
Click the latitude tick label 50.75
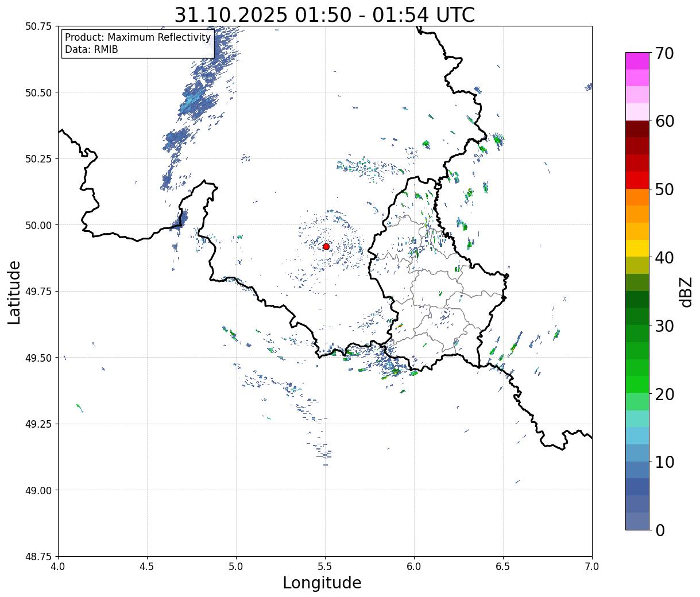38,26
